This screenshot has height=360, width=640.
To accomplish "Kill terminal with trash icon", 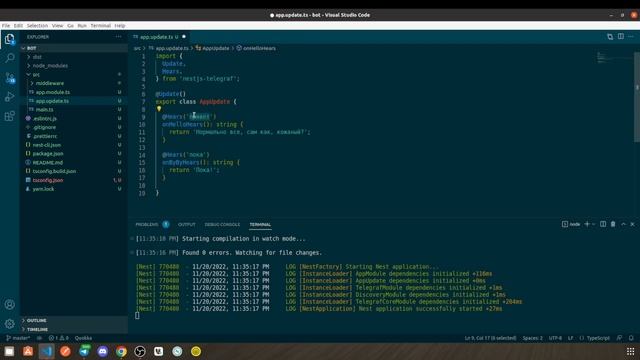I will point(613,224).
